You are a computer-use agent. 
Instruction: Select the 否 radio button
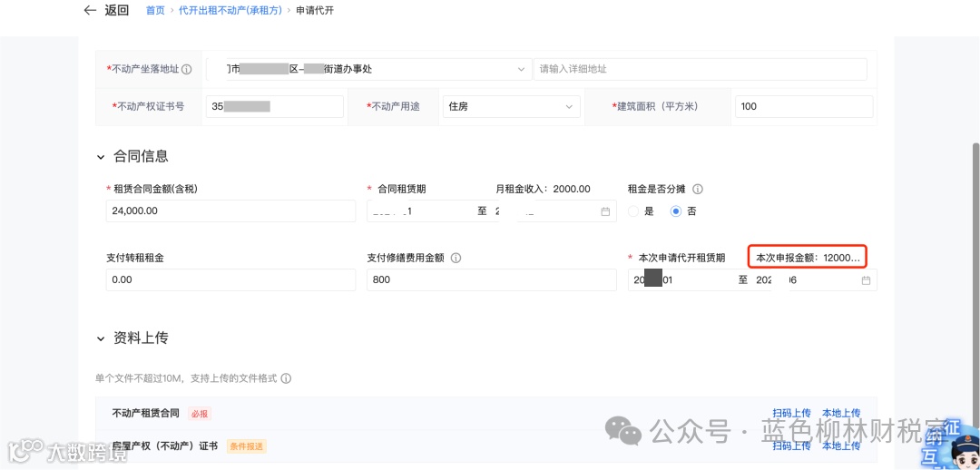tap(676, 211)
